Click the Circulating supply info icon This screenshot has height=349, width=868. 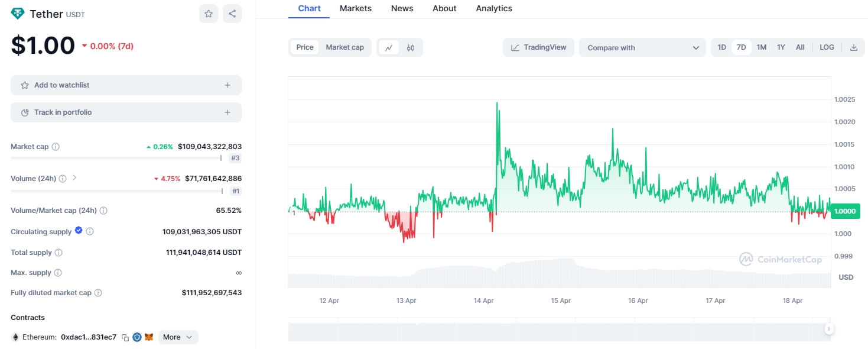tap(90, 232)
